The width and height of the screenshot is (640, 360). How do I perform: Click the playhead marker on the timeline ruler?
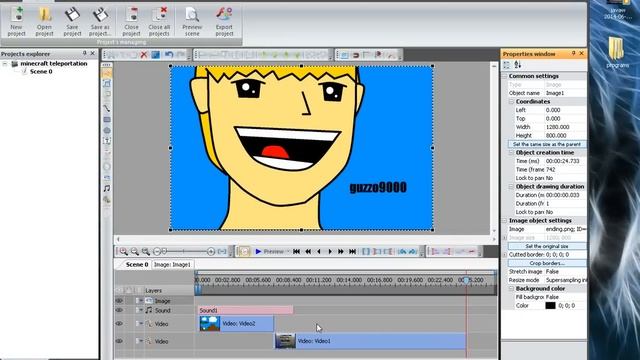(466, 280)
